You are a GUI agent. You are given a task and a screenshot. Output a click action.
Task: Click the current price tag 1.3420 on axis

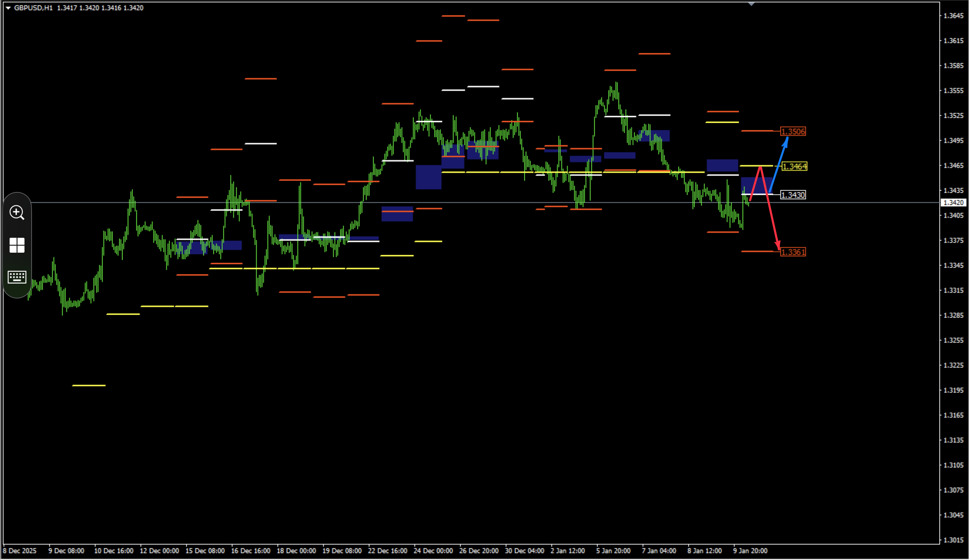pyautogui.click(x=953, y=202)
